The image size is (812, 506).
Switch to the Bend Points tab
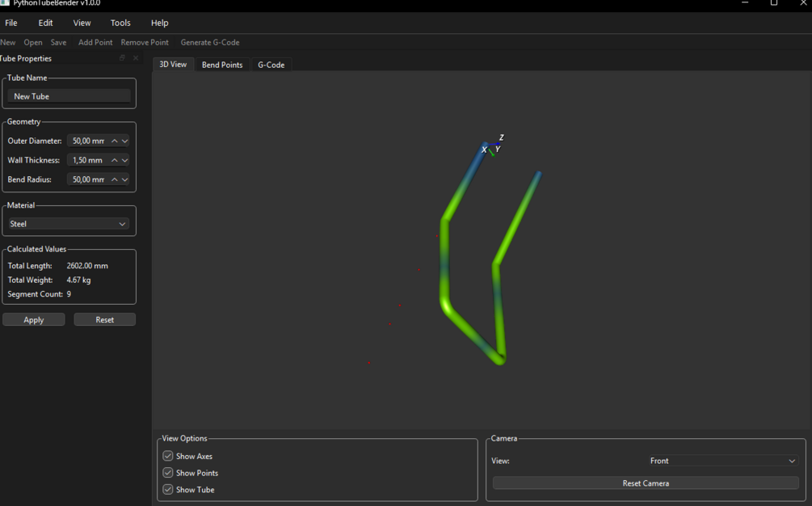tap(221, 64)
